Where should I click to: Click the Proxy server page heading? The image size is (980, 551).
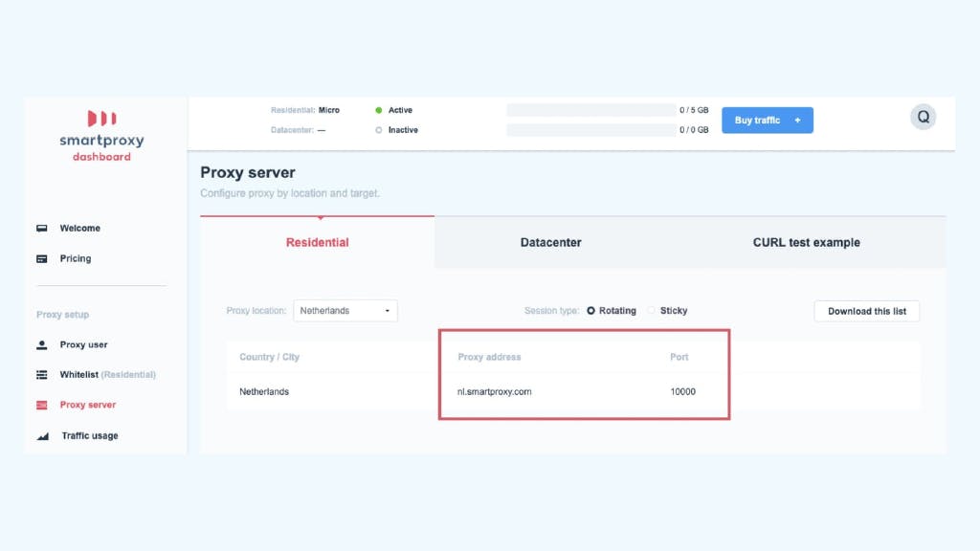tap(248, 172)
